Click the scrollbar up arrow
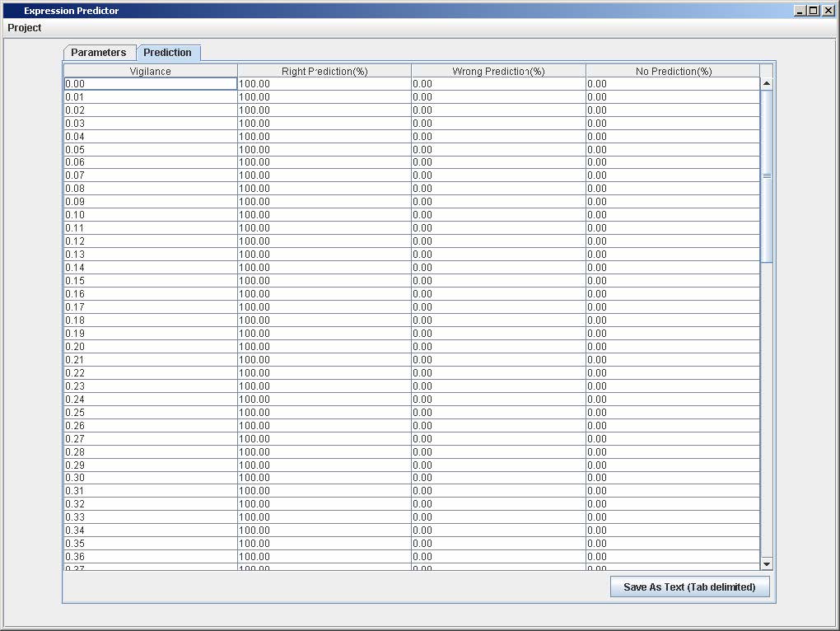The image size is (840, 631). 767,83
